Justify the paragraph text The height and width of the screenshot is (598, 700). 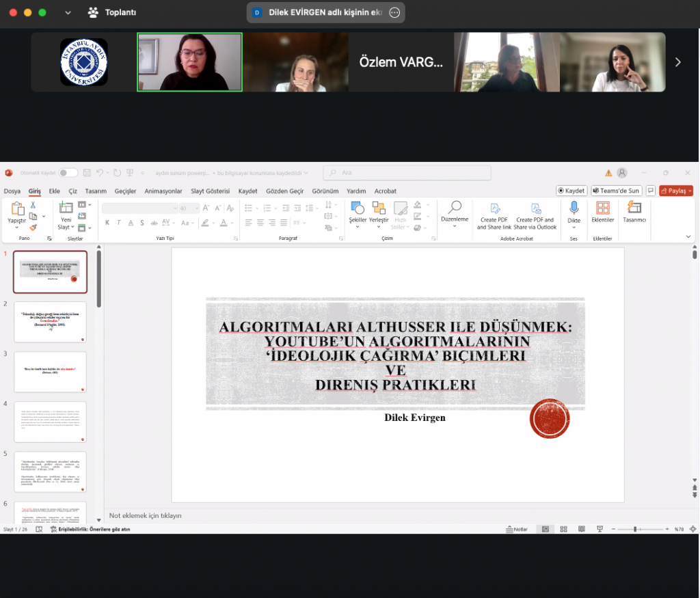[x=284, y=222]
